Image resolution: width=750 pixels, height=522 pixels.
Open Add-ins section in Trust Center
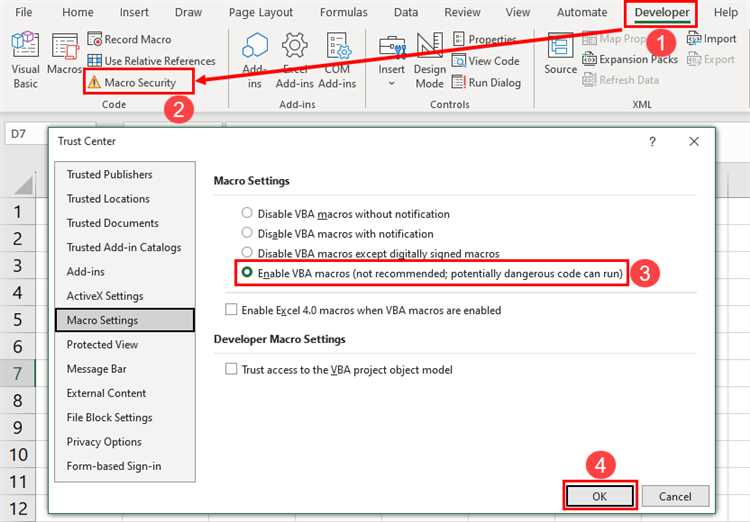[125, 271]
